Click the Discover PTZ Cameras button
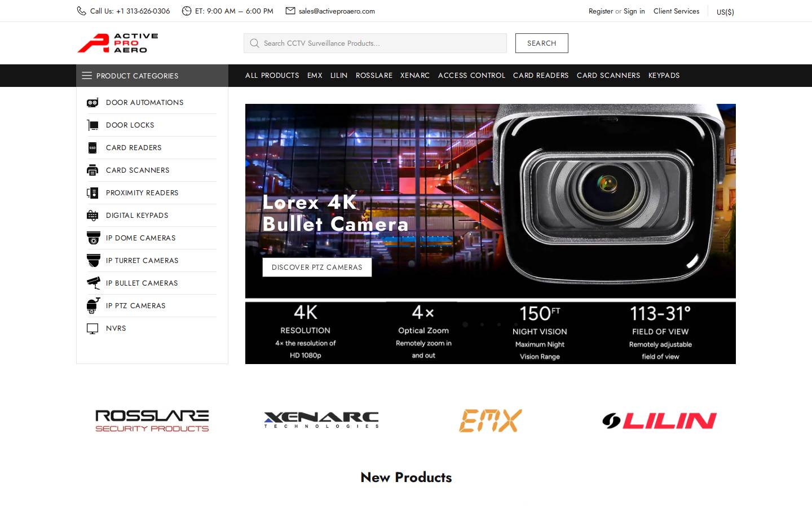Screen dimensions: 812x508 point(317,267)
